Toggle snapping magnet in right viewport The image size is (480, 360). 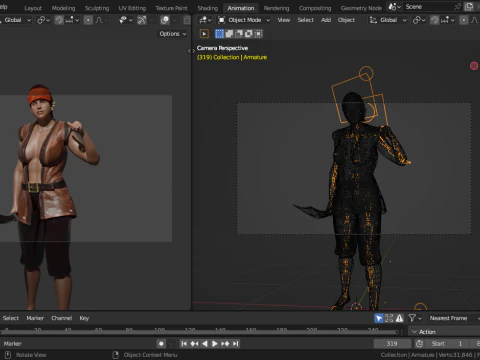(434, 20)
